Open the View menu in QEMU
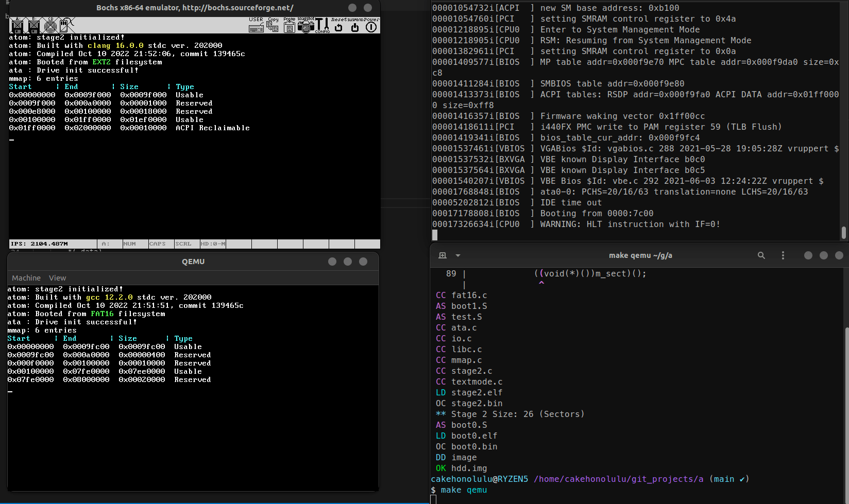 click(x=57, y=277)
